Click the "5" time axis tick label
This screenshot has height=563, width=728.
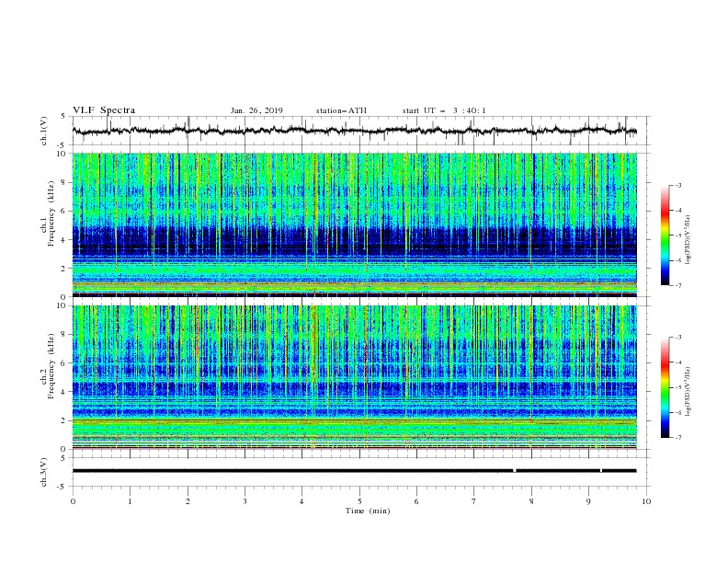coord(359,501)
